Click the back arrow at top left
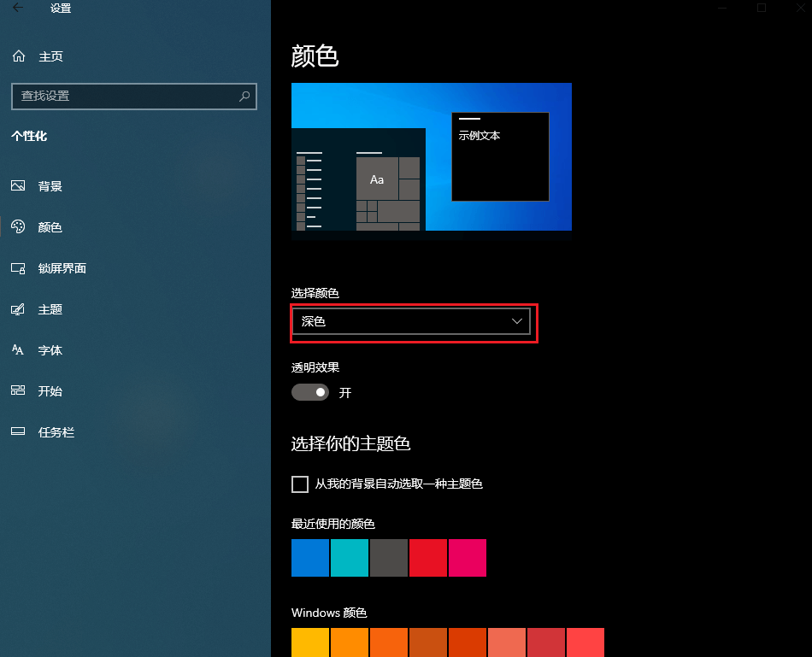Screen dimensions: 812x657 click(17, 8)
